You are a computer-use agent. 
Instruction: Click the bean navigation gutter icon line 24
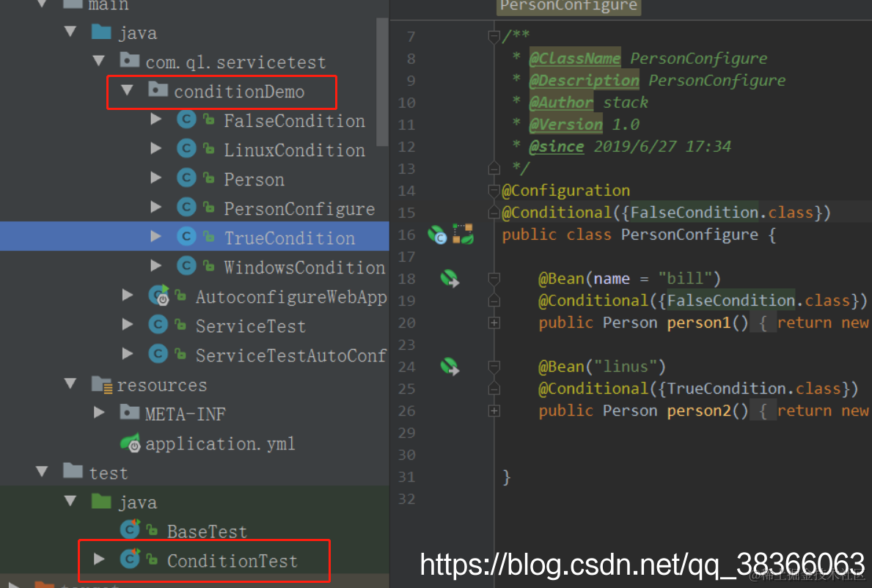(x=450, y=367)
